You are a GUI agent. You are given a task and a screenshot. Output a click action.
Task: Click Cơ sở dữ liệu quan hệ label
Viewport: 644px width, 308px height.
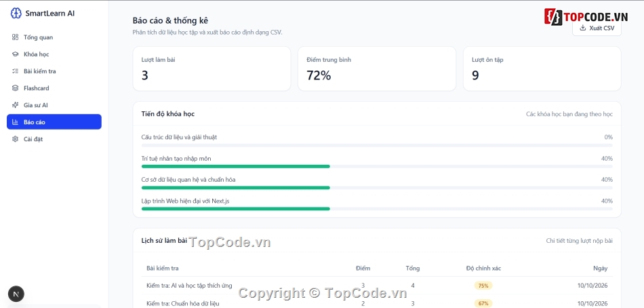click(188, 180)
